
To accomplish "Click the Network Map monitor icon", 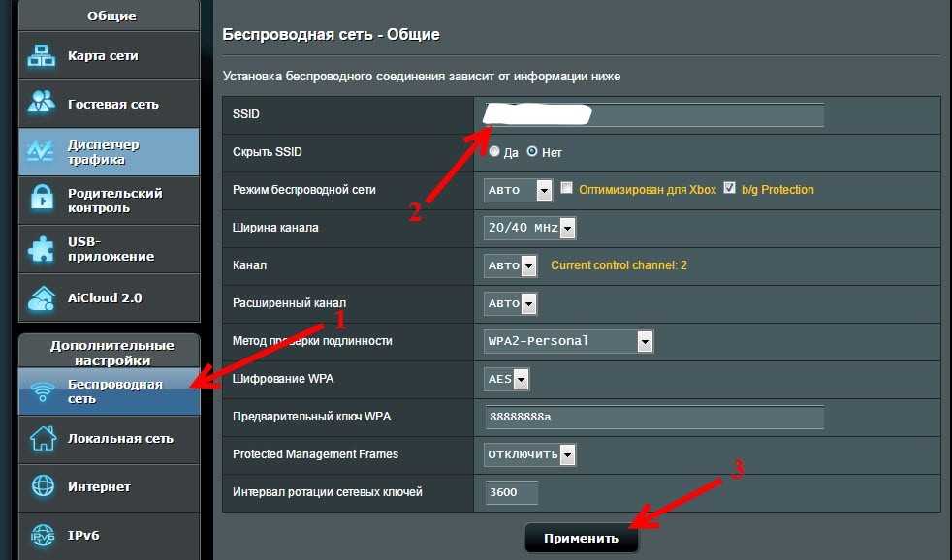I will [42, 56].
